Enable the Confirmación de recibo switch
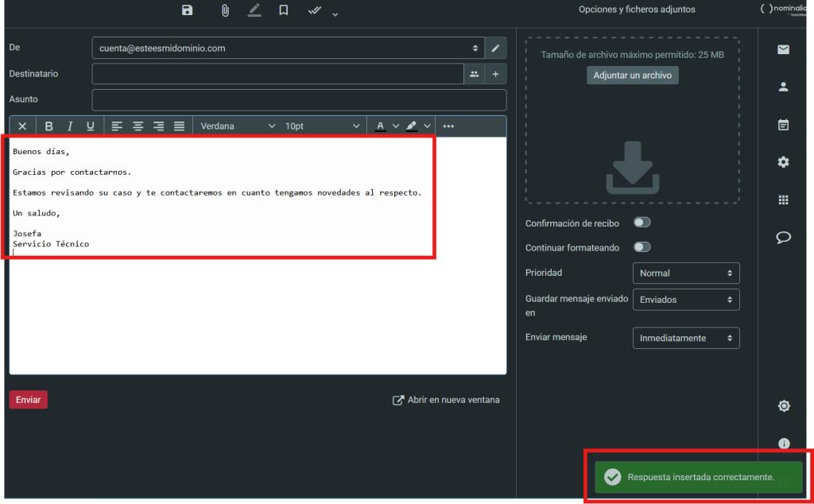 click(x=642, y=223)
